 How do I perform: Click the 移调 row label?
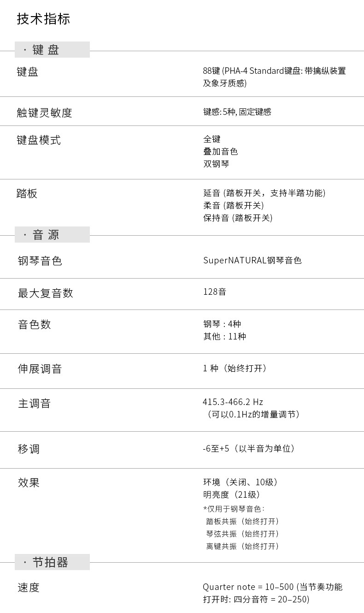29,449
